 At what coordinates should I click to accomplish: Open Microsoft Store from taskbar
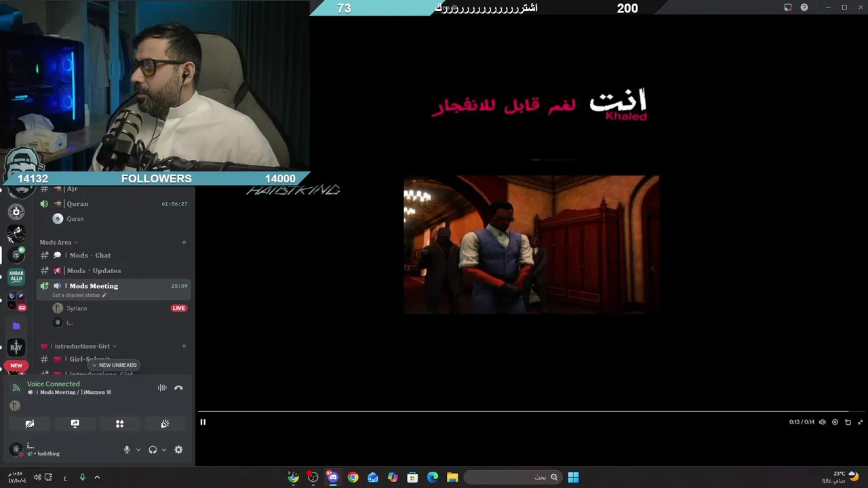pyautogui.click(x=412, y=477)
